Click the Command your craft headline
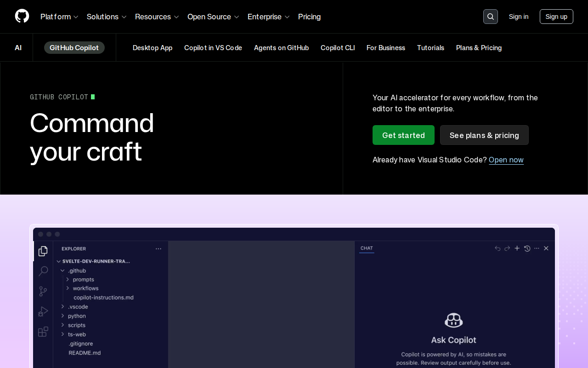The height and width of the screenshot is (368, 588). 92,137
